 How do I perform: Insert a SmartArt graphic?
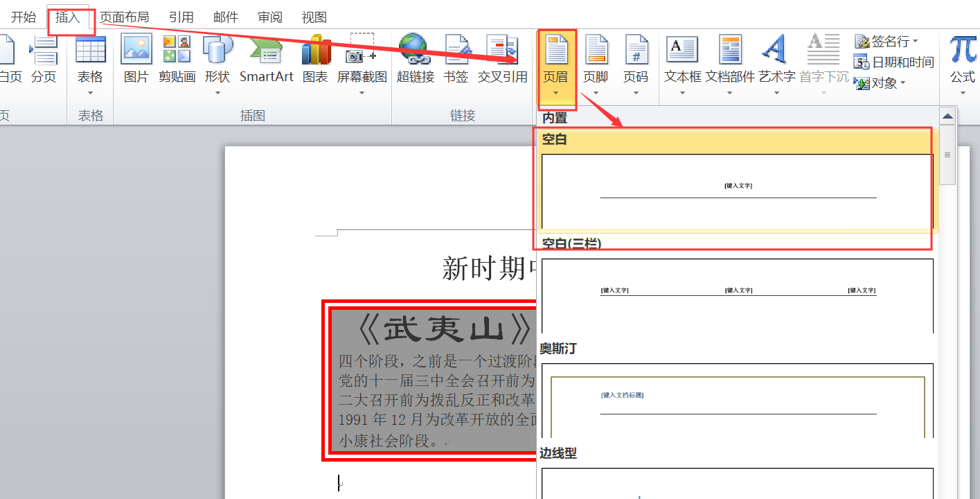267,60
